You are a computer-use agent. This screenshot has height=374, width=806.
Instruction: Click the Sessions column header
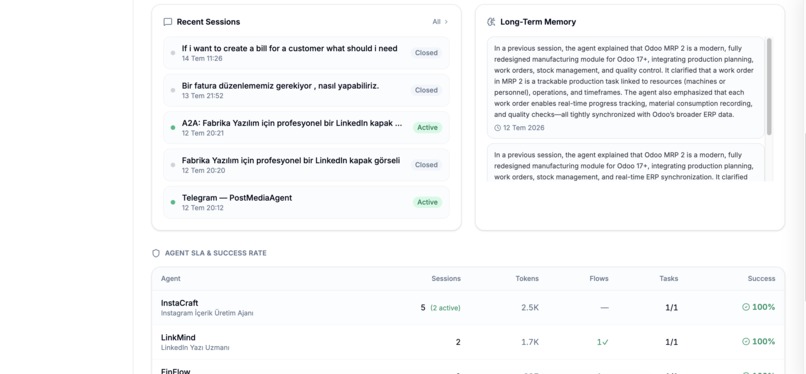click(446, 279)
